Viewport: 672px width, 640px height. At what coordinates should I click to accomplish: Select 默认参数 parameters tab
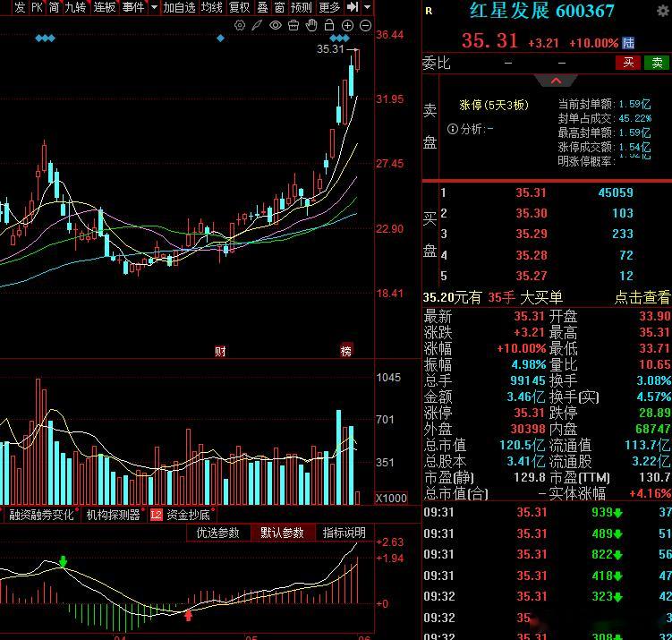click(282, 533)
